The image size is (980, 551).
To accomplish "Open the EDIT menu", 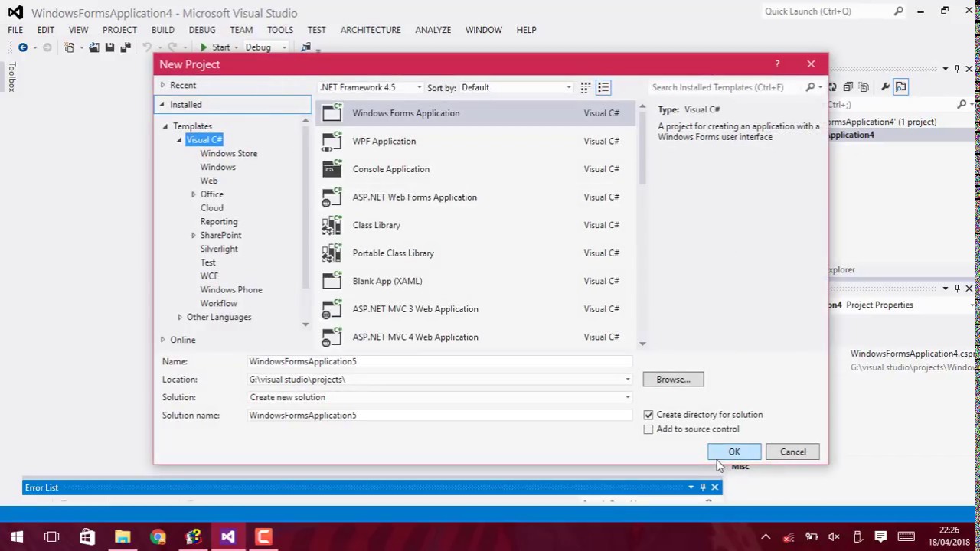I will (x=45, y=30).
